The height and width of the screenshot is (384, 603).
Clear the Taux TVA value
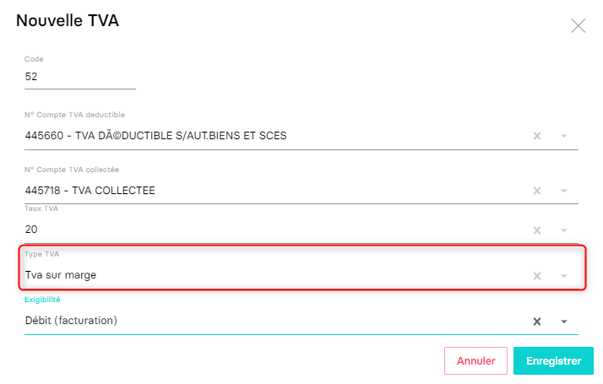pos(537,230)
